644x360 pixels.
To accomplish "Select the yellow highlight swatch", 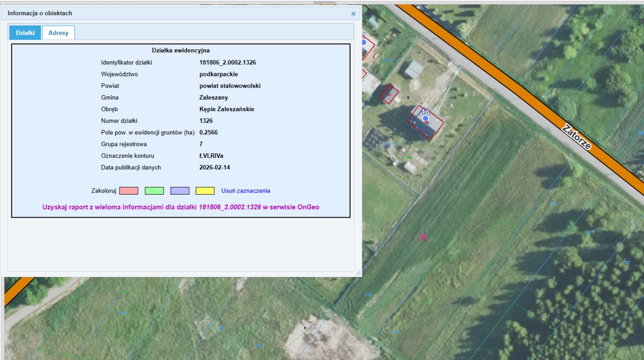I will coord(205,191).
